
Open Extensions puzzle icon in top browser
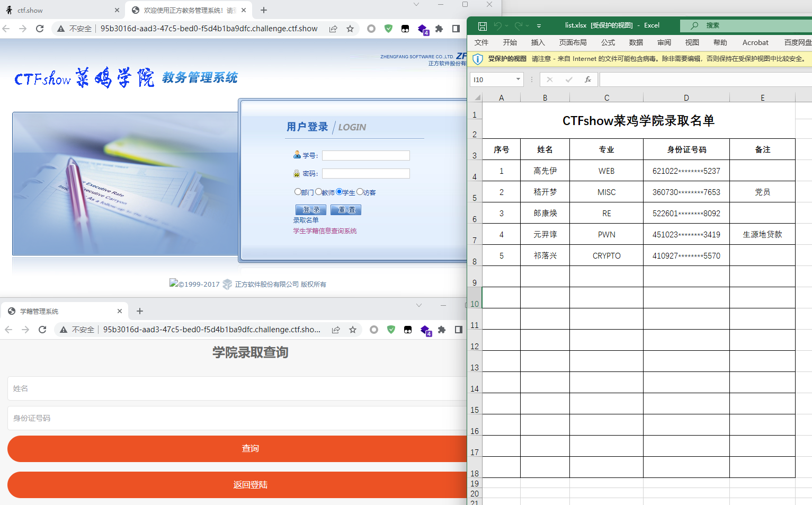click(439, 29)
